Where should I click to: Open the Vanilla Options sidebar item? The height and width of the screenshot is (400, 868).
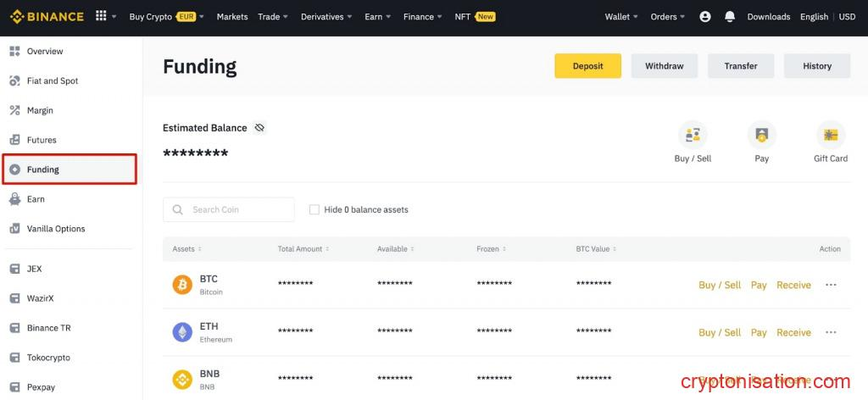pos(56,229)
